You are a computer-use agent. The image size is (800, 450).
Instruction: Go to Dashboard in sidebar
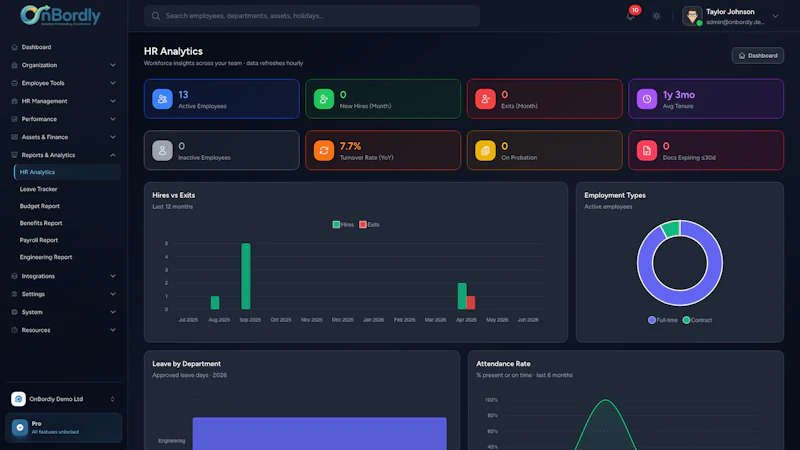36,47
